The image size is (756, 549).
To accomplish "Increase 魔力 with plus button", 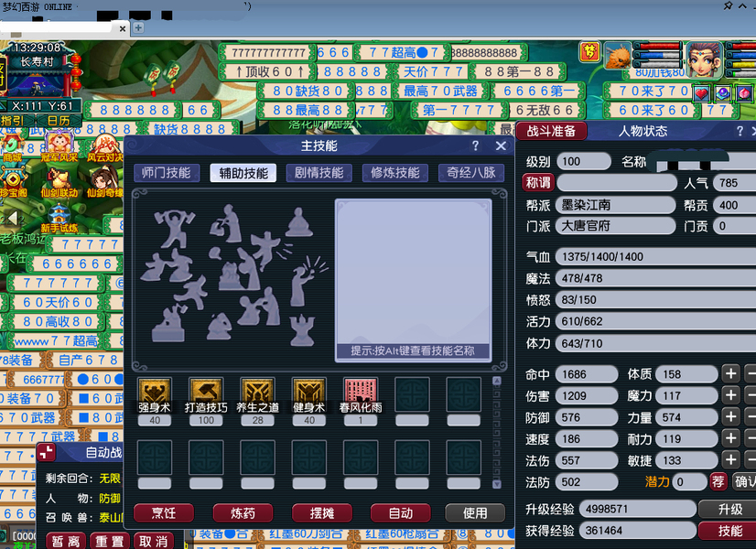I will 731,395.
